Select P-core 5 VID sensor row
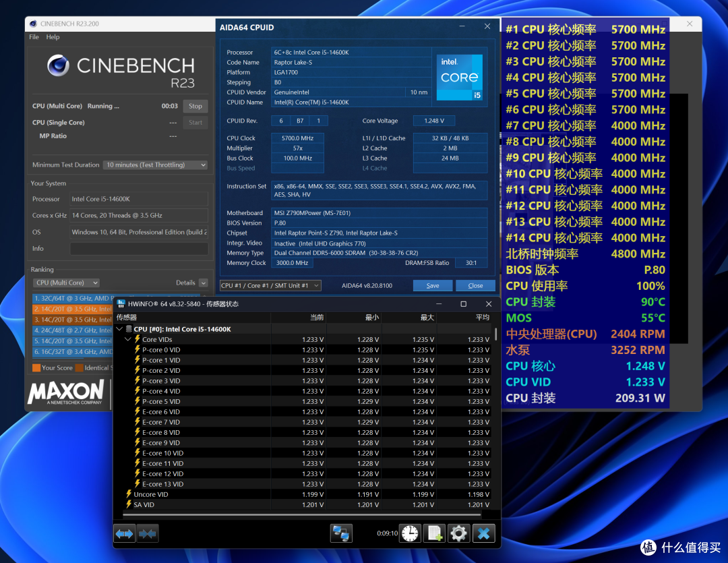 [304, 401]
